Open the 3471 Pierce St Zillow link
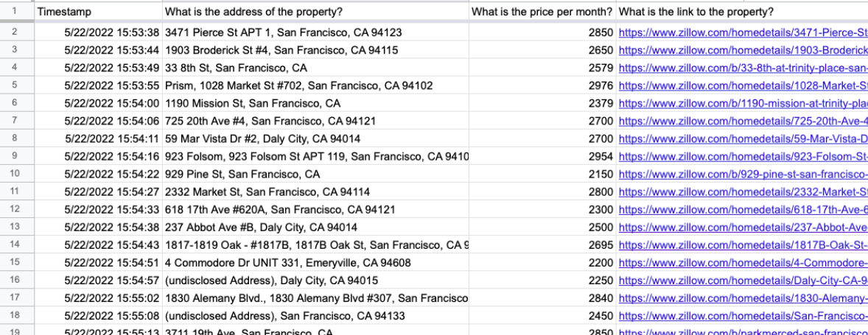This screenshot has width=868, height=335. click(x=743, y=32)
